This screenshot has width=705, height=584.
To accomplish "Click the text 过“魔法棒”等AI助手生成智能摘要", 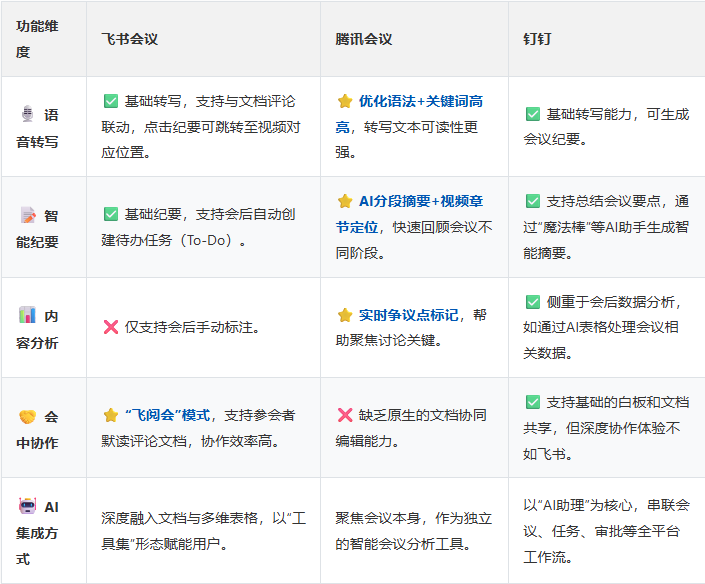I will coord(606,240).
